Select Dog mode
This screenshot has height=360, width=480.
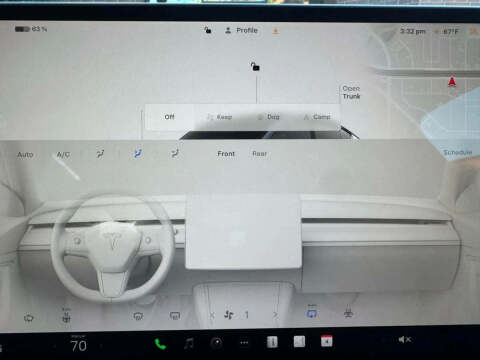pos(269,117)
